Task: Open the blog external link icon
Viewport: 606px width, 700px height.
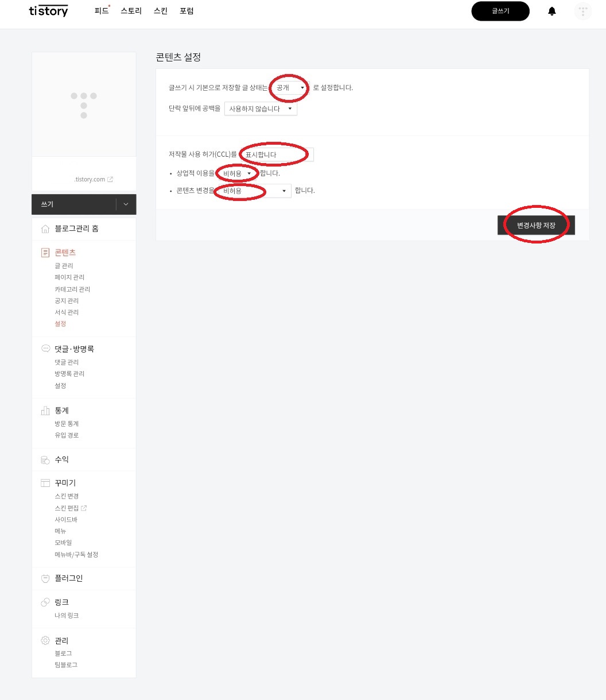Action: [110, 180]
